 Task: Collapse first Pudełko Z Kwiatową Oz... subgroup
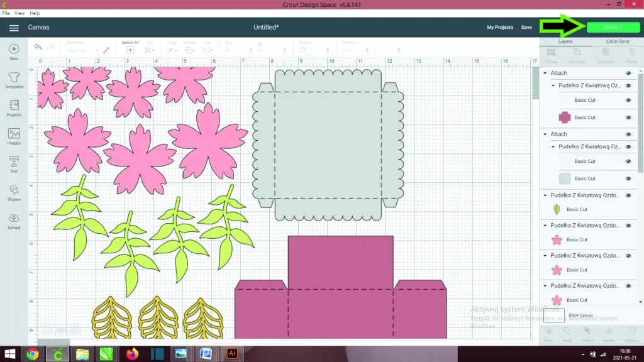pos(553,85)
